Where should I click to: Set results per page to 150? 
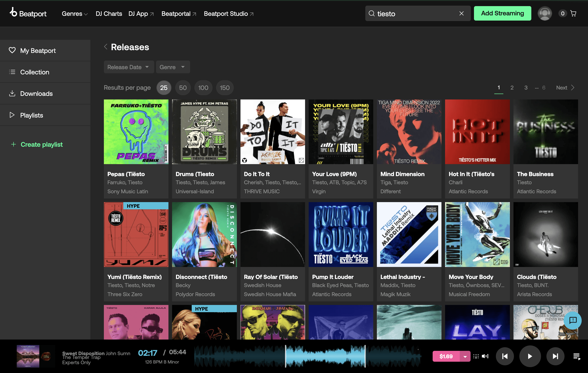point(225,88)
